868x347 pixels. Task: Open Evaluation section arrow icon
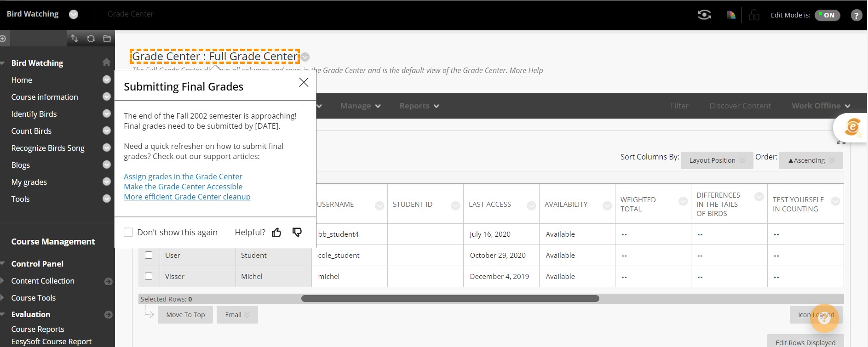point(109,315)
